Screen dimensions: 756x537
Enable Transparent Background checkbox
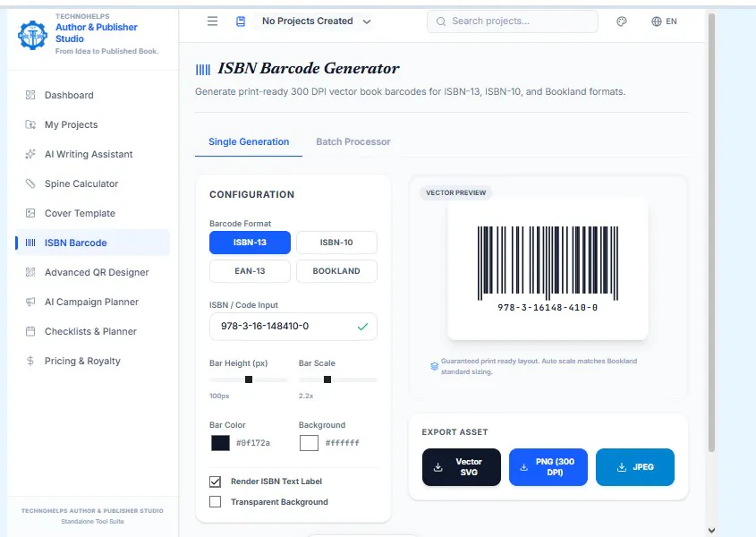215,502
